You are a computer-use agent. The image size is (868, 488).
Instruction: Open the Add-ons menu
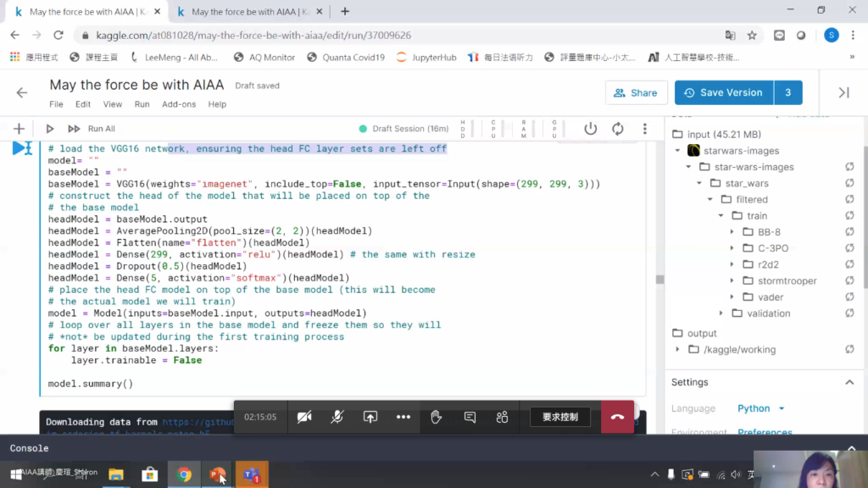click(x=179, y=104)
